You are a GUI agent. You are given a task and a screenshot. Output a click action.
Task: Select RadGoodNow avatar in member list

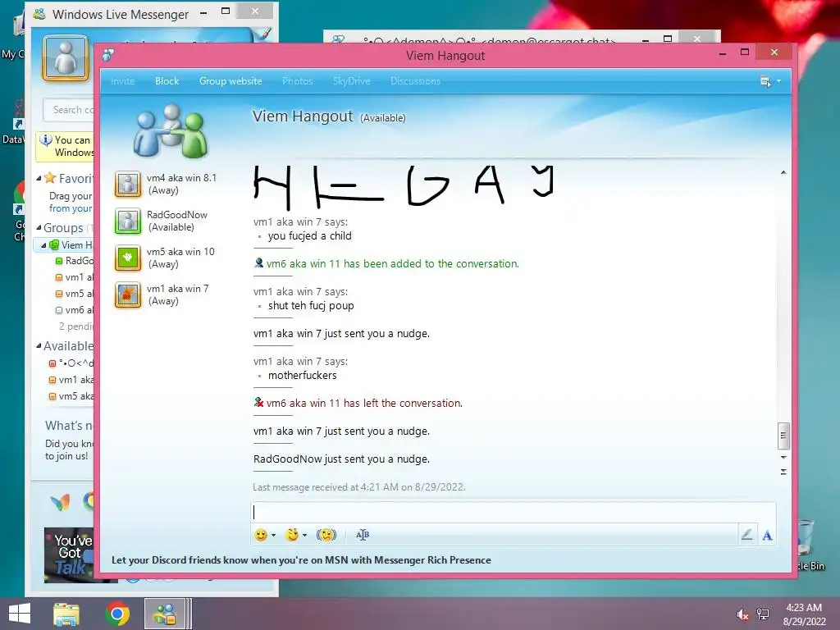[128, 221]
